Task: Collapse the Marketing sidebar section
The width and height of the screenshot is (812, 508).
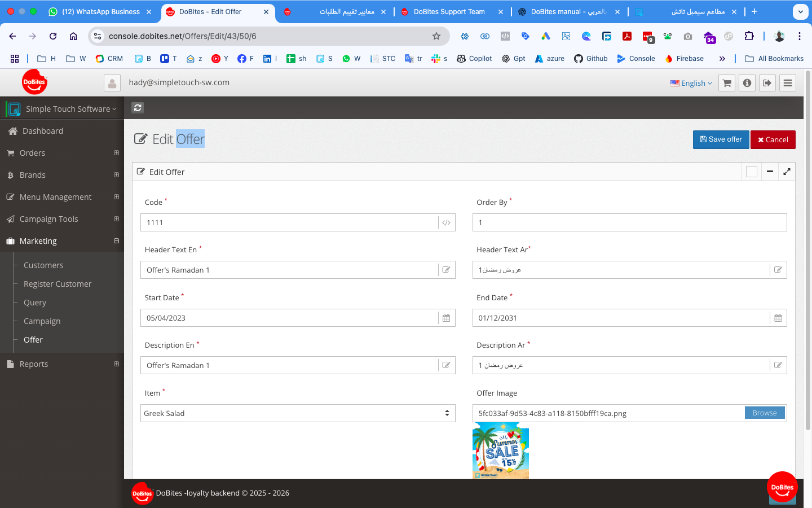Action: point(116,241)
